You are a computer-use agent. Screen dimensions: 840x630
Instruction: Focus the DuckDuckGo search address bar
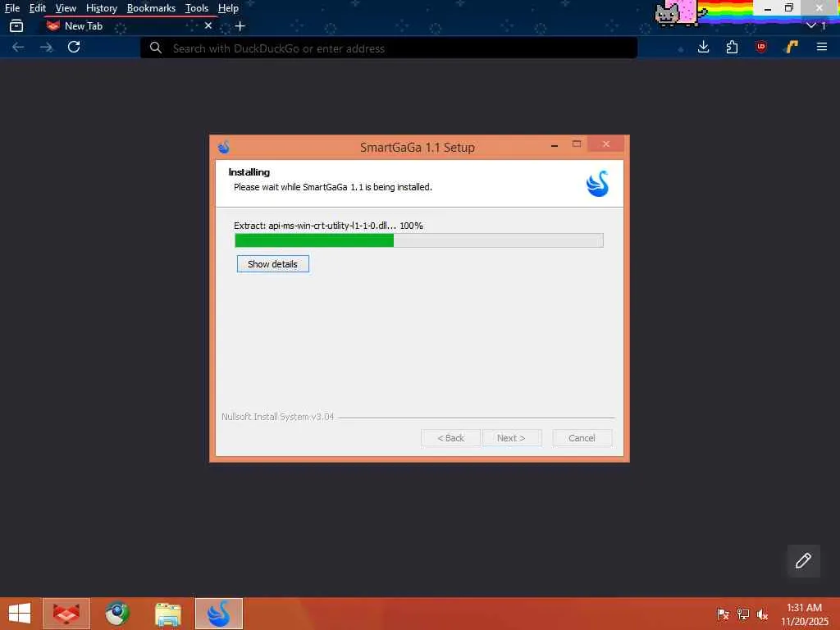[x=388, y=48]
